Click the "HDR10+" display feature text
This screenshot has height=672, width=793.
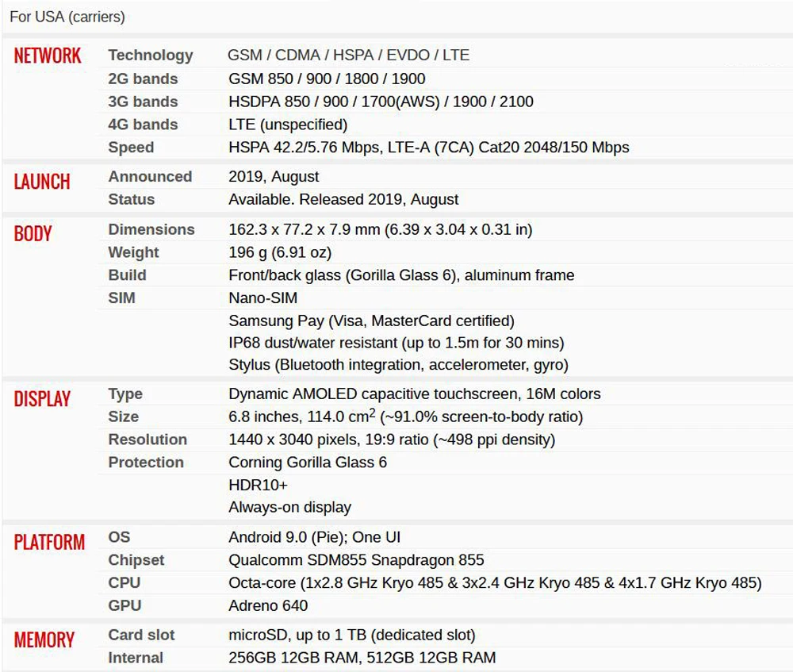point(258,486)
